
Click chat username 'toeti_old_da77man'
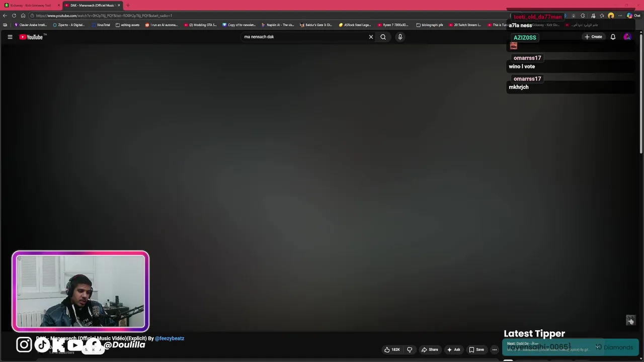click(x=537, y=17)
